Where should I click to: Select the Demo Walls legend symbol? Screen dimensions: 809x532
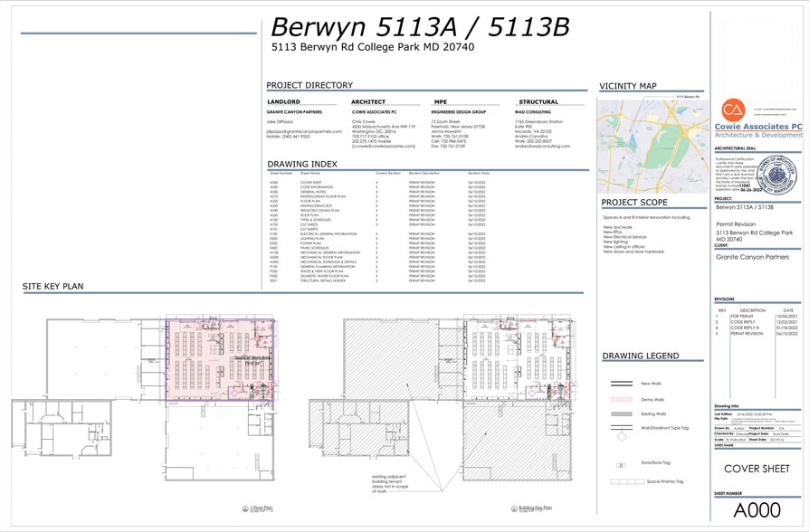tap(622, 399)
